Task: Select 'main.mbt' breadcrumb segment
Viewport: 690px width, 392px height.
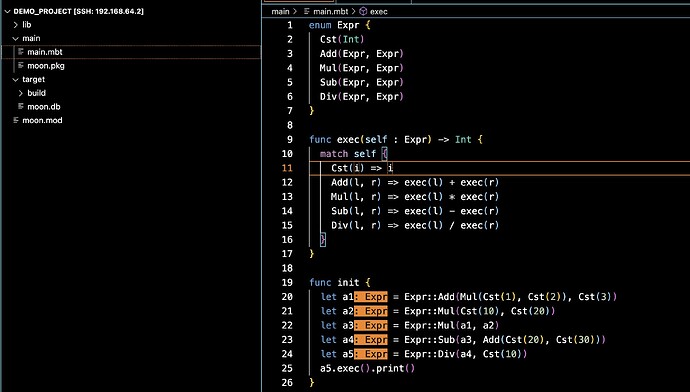Action: pos(330,11)
